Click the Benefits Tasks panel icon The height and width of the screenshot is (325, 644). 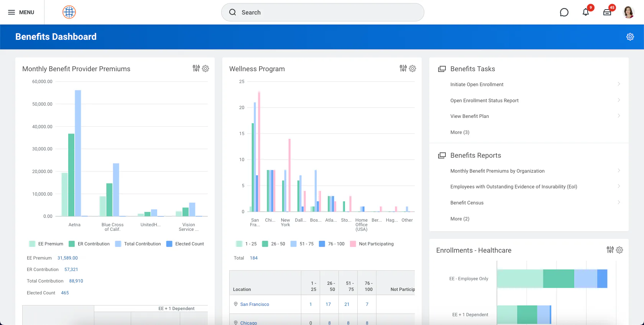pyautogui.click(x=442, y=69)
